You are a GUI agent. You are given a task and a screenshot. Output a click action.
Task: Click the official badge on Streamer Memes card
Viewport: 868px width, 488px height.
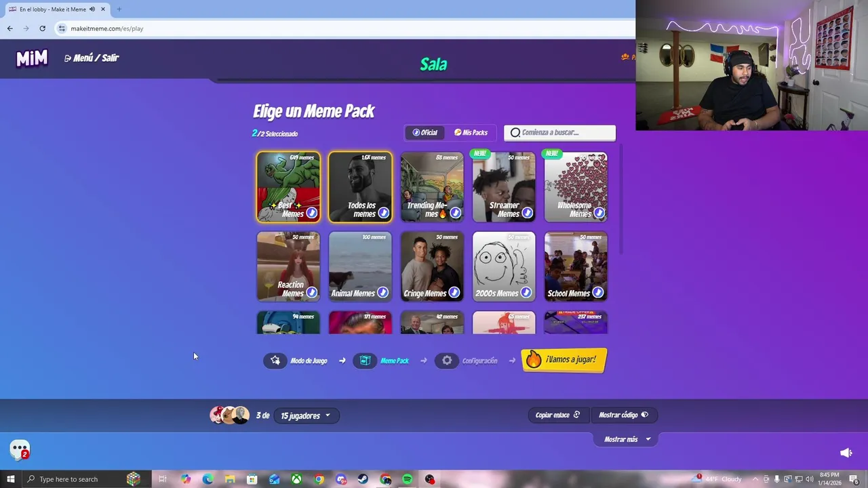[x=528, y=213]
